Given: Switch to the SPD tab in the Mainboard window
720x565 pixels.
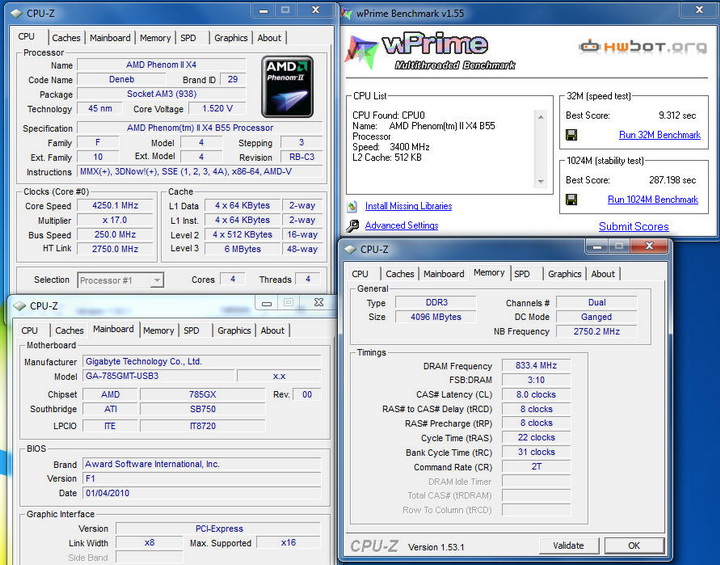Looking at the screenshot, I should tap(191, 330).
